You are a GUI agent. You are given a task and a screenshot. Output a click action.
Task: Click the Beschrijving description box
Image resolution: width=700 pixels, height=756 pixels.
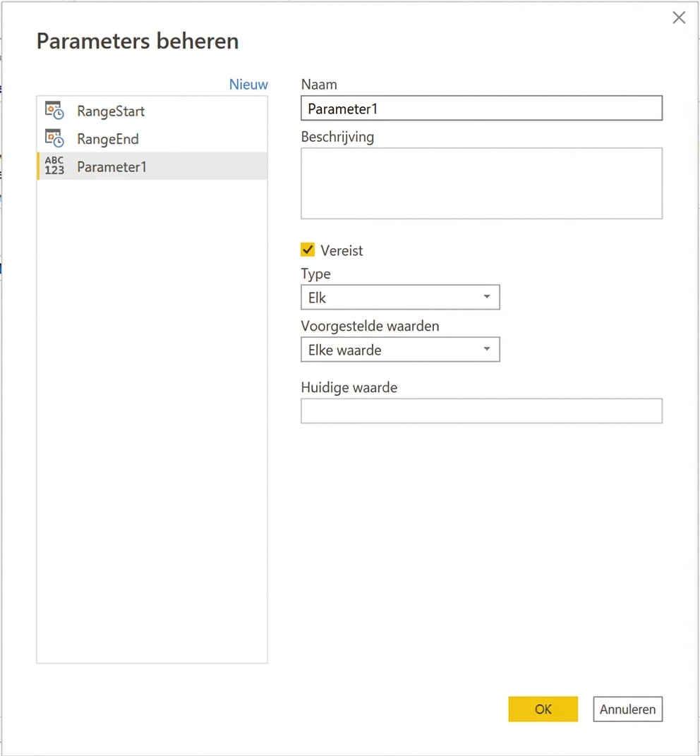(x=482, y=183)
